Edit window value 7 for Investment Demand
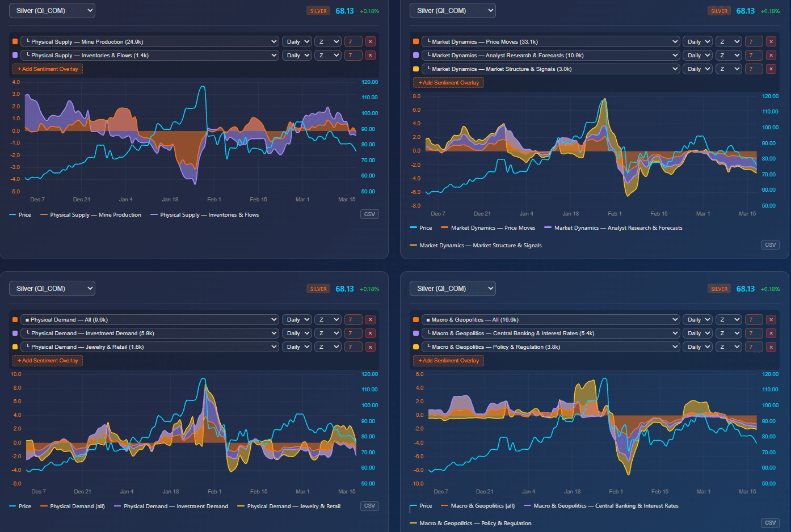The image size is (791, 532). tap(353, 333)
